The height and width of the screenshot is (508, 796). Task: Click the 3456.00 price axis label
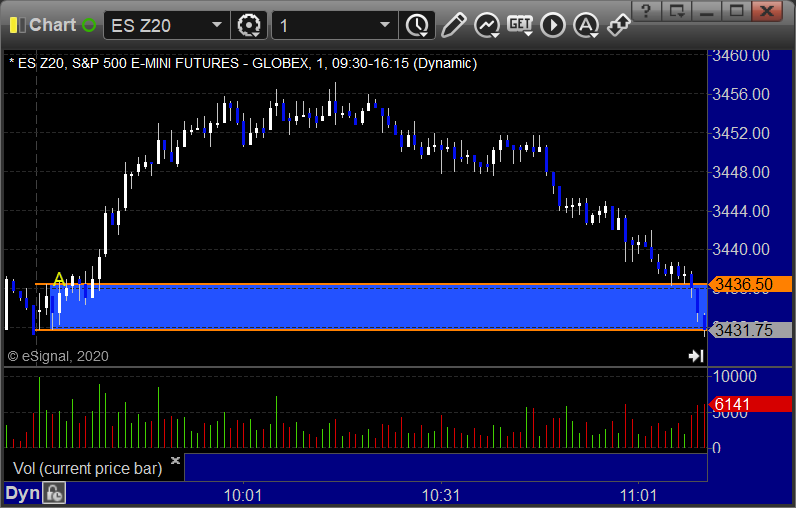pyautogui.click(x=741, y=94)
